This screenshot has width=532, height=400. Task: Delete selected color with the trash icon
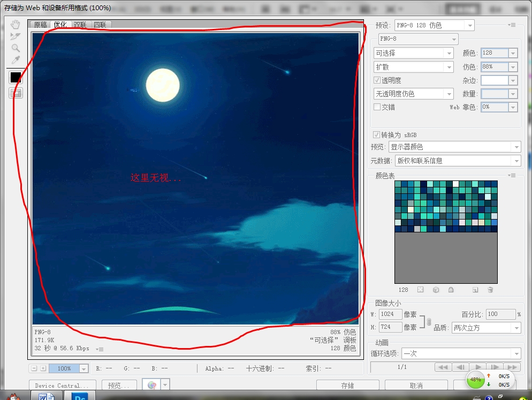click(490, 290)
